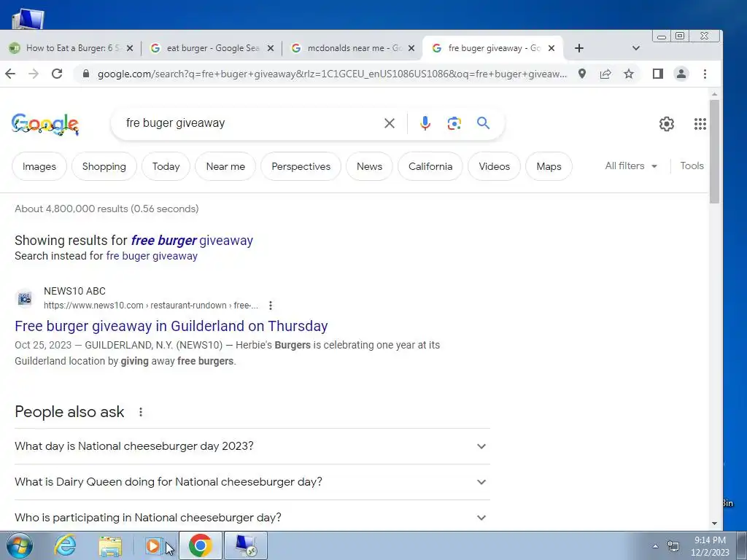Click the NEWS10 ABC site favicon
The height and width of the screenshot is (560, 747).
tap(25, 298)
